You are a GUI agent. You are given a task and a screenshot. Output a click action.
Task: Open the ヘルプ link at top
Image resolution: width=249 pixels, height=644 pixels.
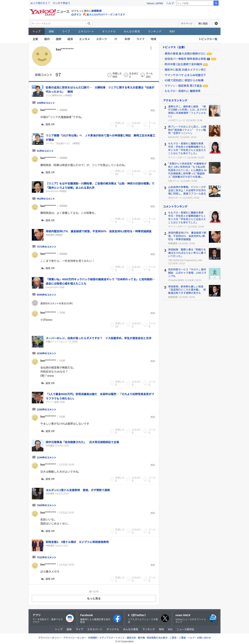[x=170, y=3]
